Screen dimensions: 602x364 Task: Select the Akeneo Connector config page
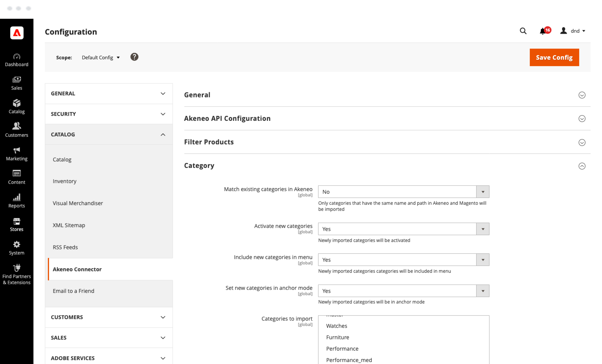pyautogui.click(x=110, y=269)
